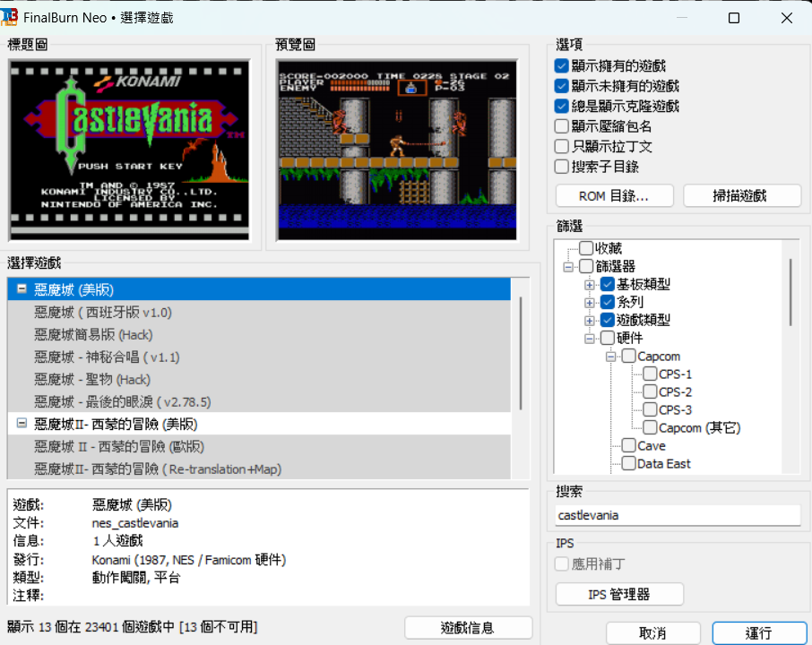Screen dimensions: 812x645
Task: Open the ROM 目錄... dialog
Action: 614,196
